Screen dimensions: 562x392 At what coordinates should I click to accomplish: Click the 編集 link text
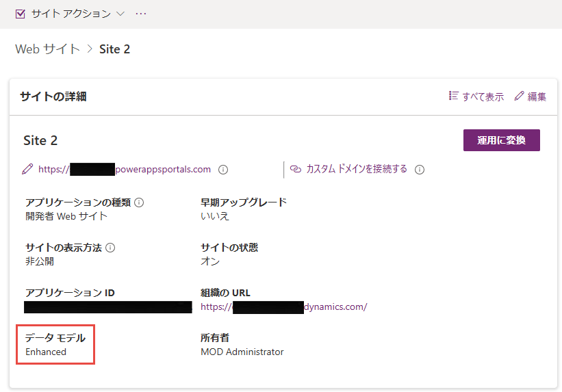pyautogui.click(x=537, y=96)
